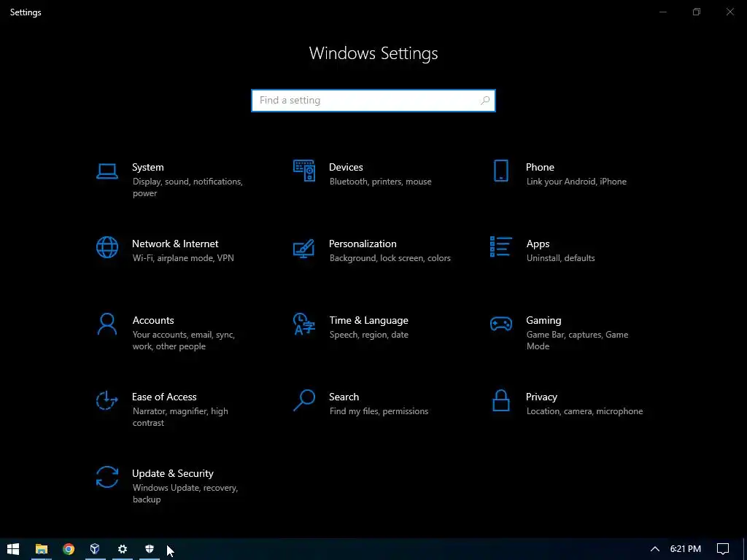
Task: Click the Time & Language clock icon
Action: pyautogui.click(x=304, y=324)
